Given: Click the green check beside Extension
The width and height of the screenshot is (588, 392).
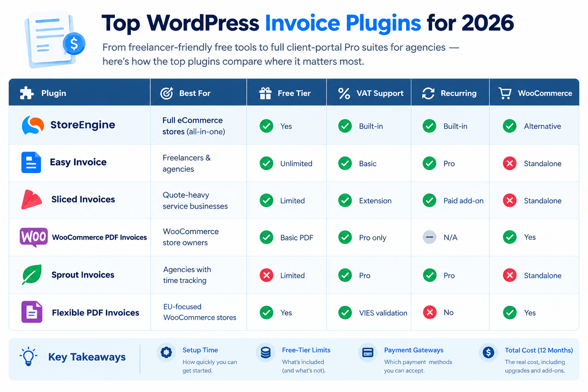Looking at the screenshot, I should 345,200.
